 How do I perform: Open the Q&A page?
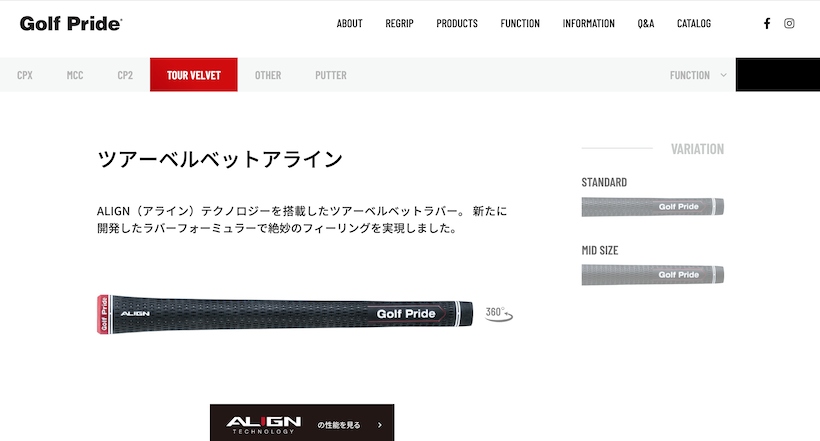tap(646, 24)
